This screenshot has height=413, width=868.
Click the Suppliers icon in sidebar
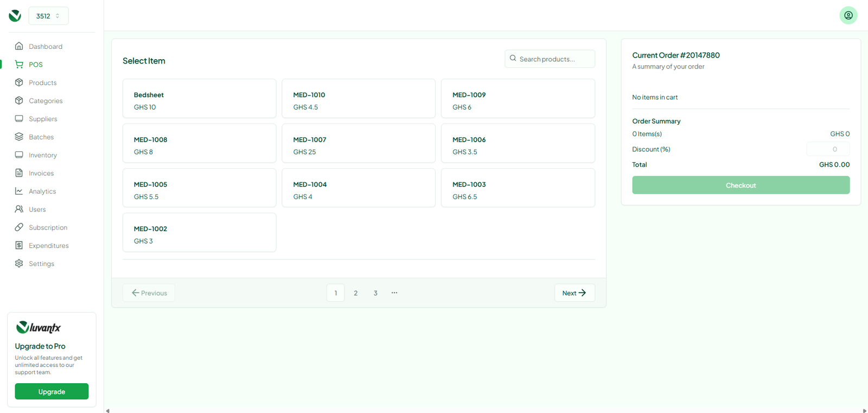click(x=19, y=118)
